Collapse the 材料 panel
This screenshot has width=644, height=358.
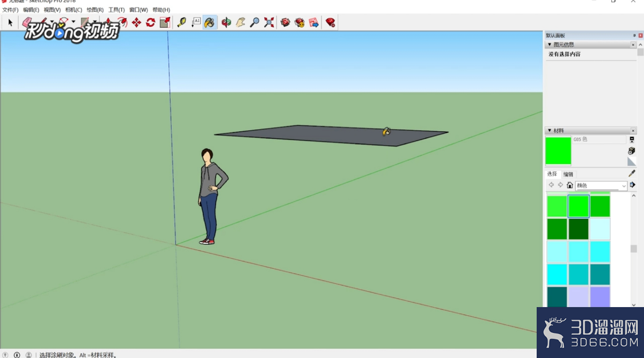pyautogui.click(x=550, y=130)
